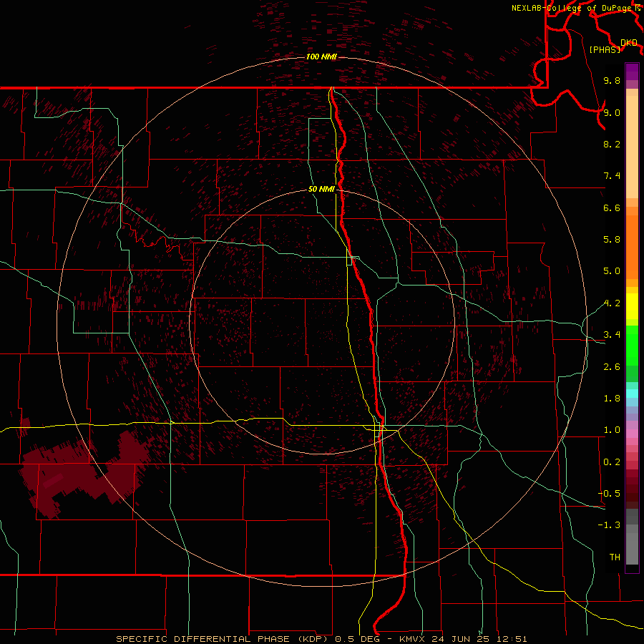
Task: Click the KMVX station identifier in caption
Action: coord(411,639)
